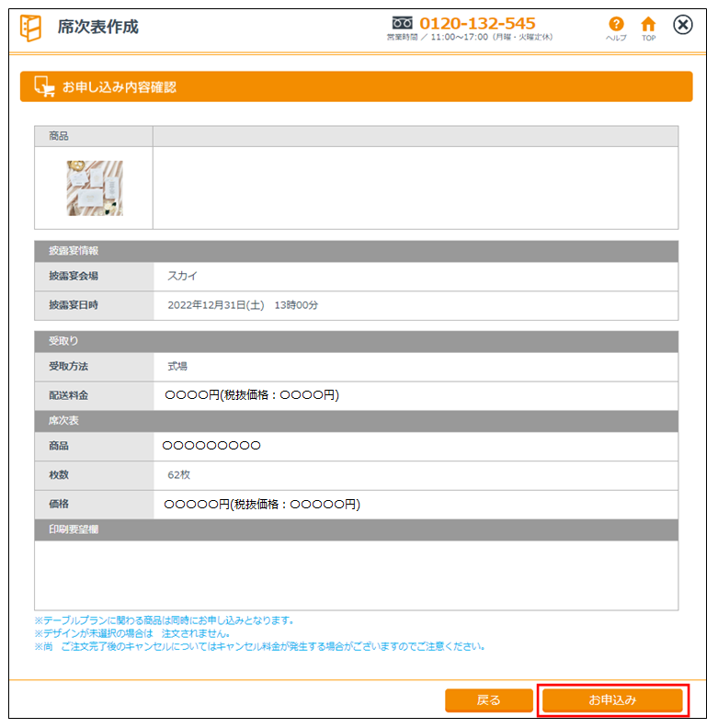Click the free-dial phone icon
The width and height of the screenshot is (718, 728).
403,23
